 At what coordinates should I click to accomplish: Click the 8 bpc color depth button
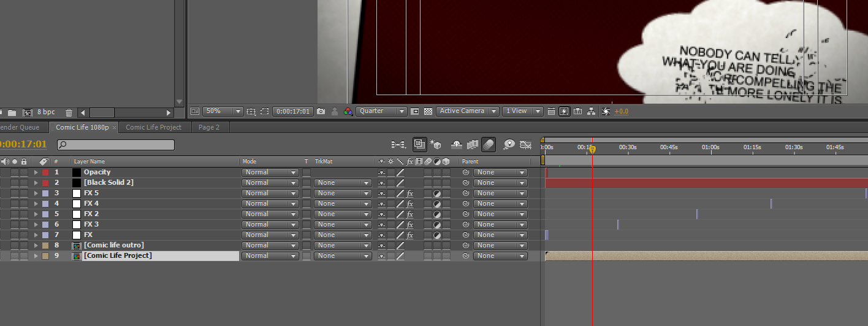coord(46,113)
